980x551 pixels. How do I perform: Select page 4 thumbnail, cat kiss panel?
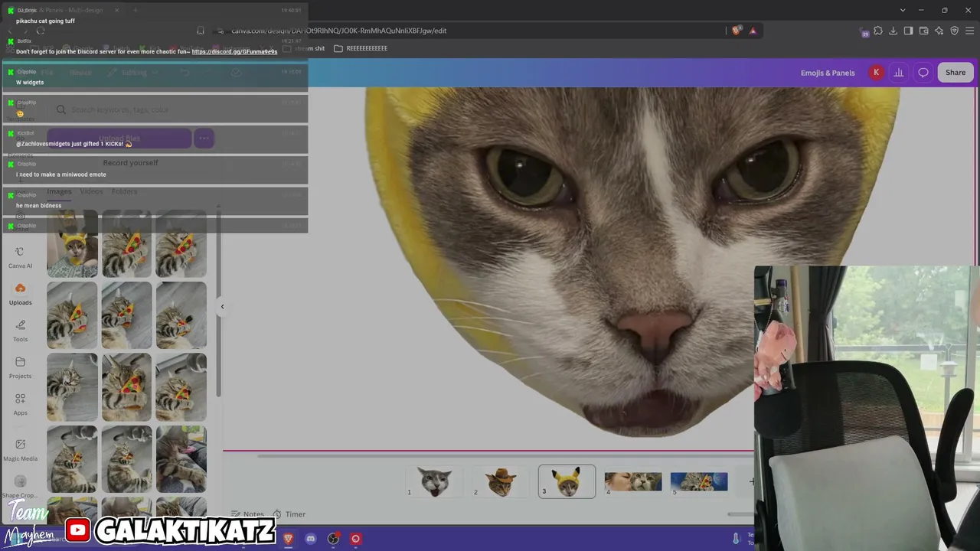(633, 481)
